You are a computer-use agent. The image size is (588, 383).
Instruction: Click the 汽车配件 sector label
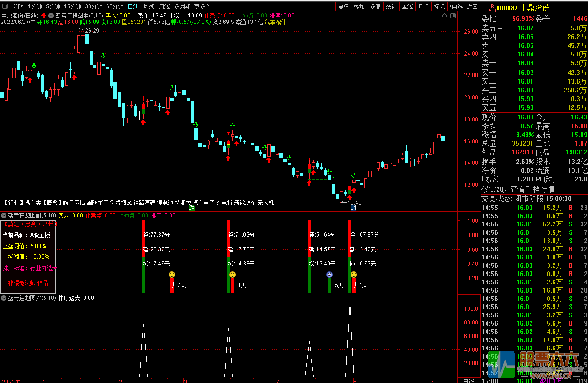275,22
